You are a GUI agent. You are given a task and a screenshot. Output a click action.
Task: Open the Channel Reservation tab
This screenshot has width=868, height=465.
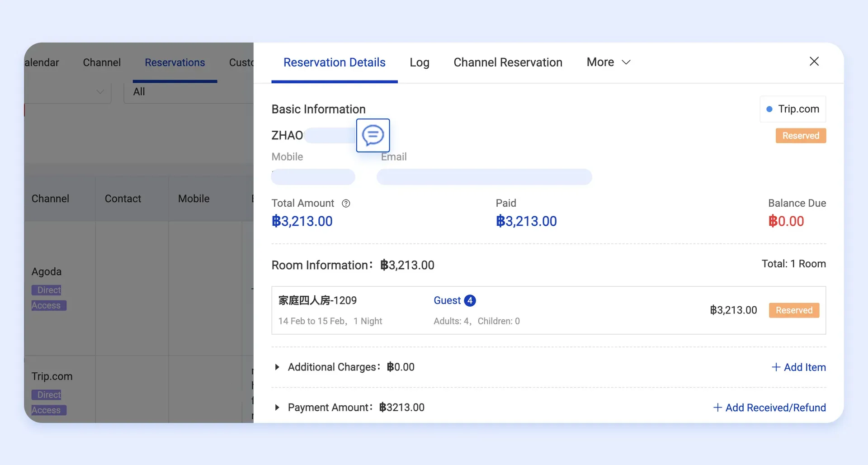508,62
